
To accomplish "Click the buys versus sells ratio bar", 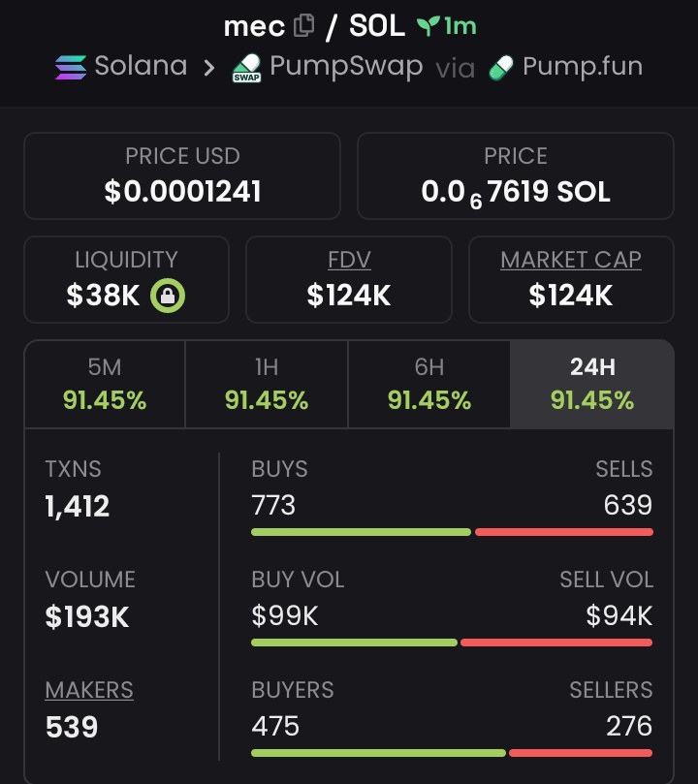I will (x=452, y=532).
